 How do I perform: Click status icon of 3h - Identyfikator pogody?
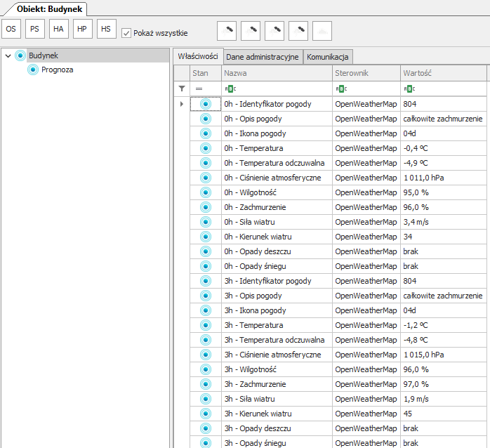pos(206,281)
